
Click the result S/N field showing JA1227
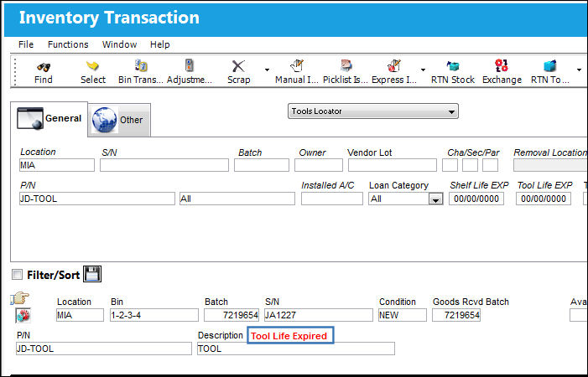tap(319, 315)
